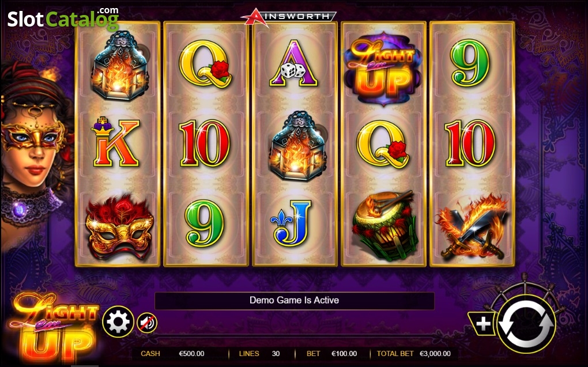Click the CASH €500.00 balance

(x=172, y=354)
